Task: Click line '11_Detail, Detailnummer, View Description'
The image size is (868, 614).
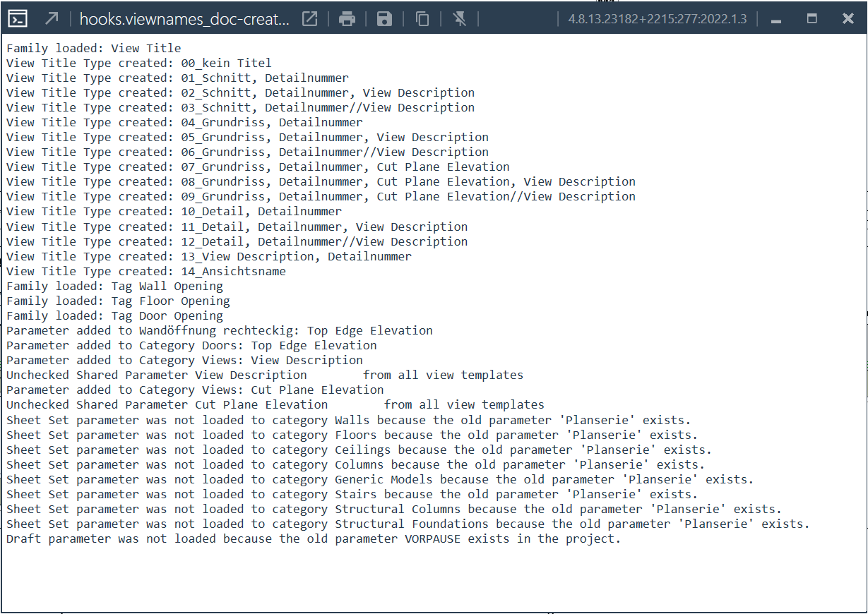Action: (237, 227)
